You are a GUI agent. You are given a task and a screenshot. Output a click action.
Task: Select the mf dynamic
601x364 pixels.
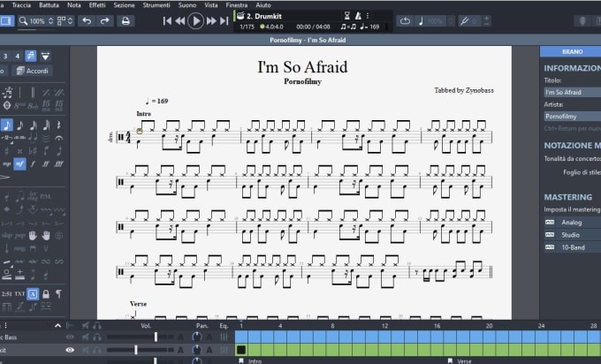coord(19,164)
